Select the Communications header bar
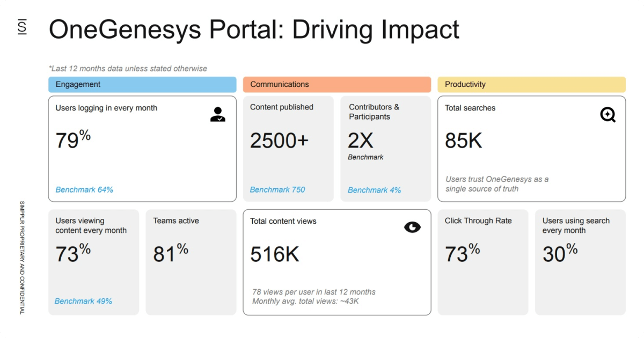 click(x=337, y=84)
